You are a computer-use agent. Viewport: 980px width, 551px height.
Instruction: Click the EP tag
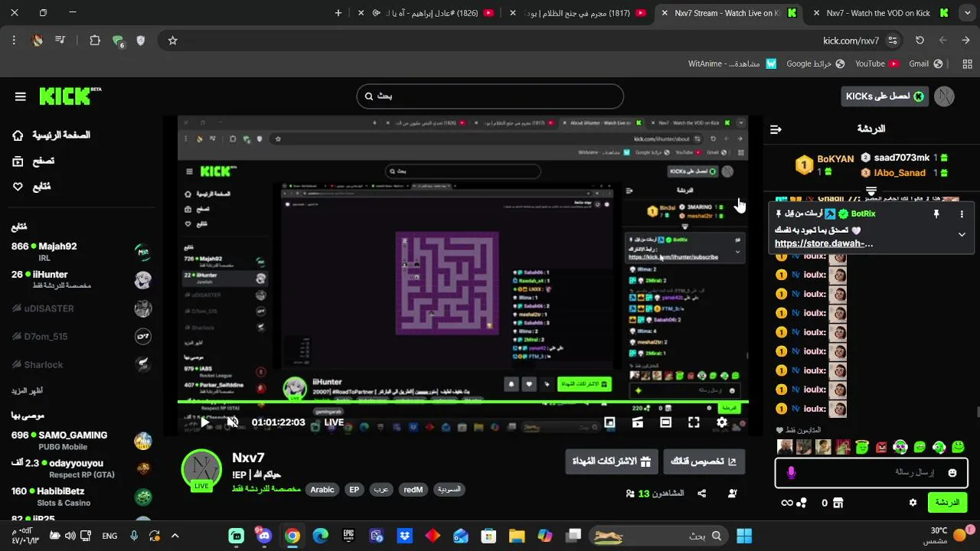[354, 490]
